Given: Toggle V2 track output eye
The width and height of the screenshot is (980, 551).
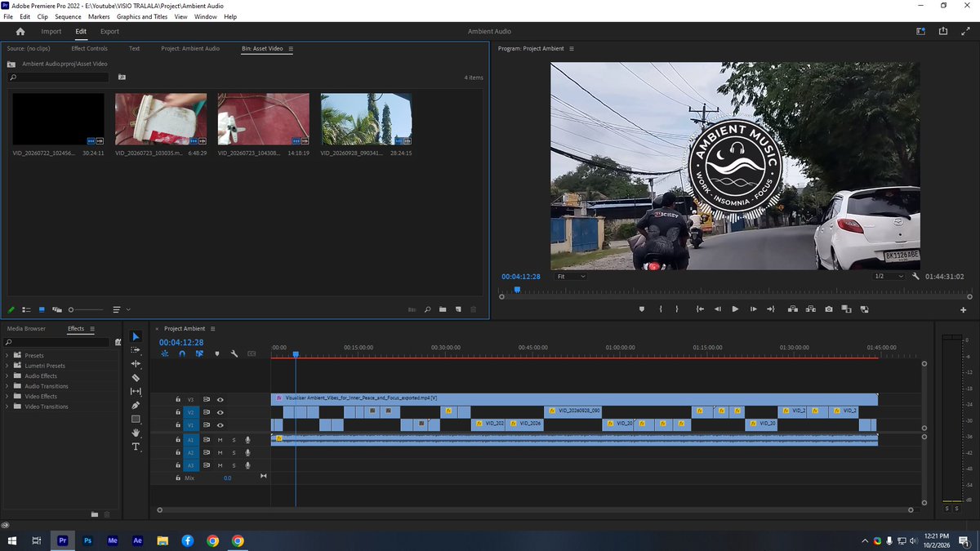Looking at the screenshot, I should 220,412.
